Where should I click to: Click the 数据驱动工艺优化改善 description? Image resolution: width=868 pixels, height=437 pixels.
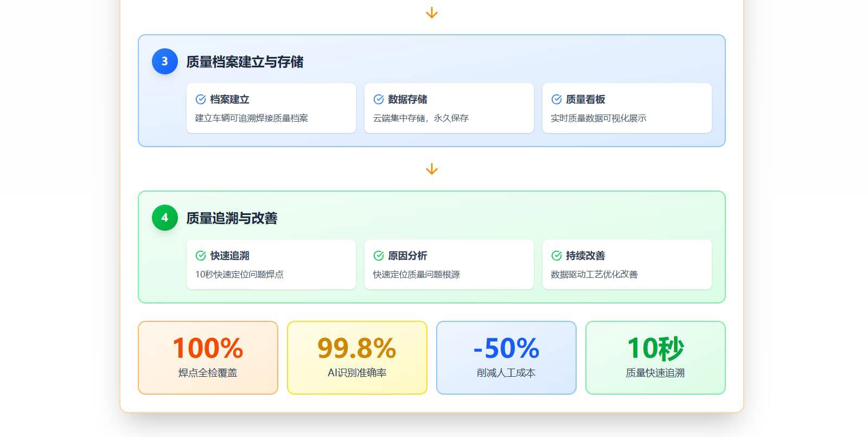click(594, 275)
